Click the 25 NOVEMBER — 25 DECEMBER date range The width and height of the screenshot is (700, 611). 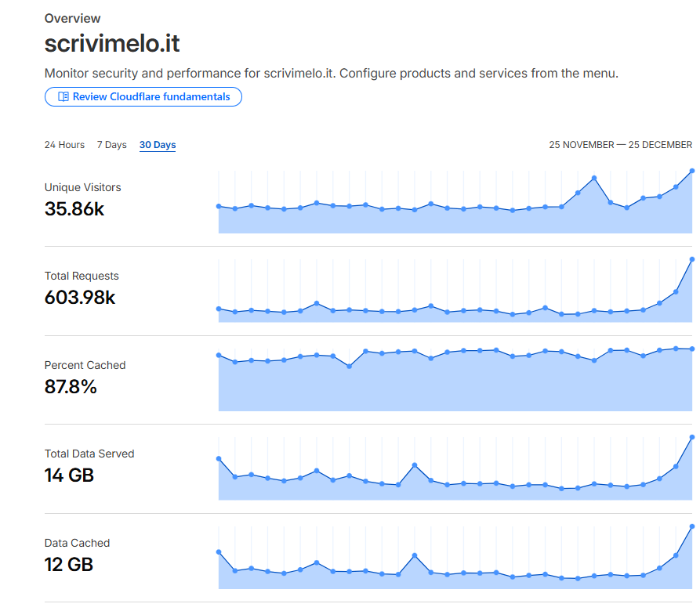[x=621, y=145]
